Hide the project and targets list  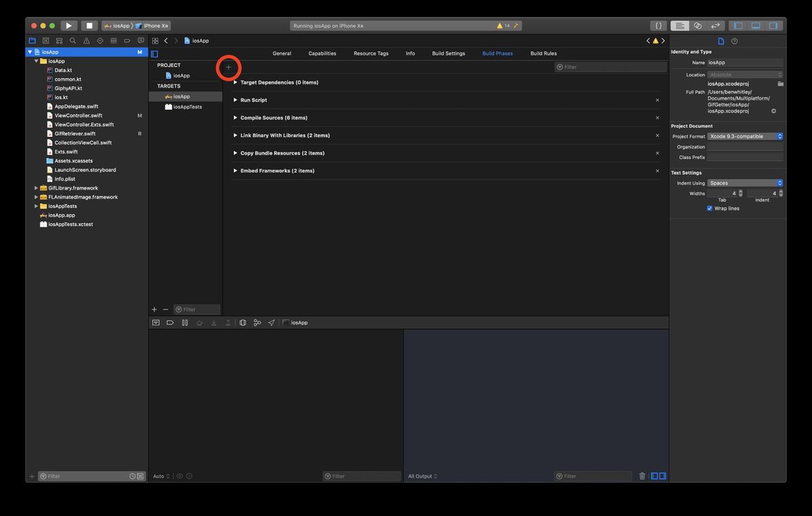(x=154, y=53)
